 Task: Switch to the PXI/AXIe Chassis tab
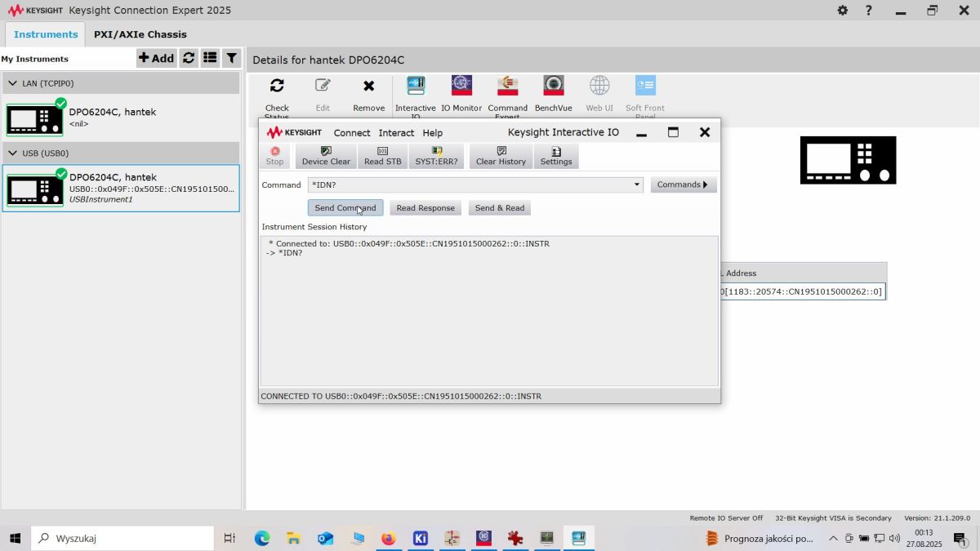pyautogui.click(x=140, y=34)
